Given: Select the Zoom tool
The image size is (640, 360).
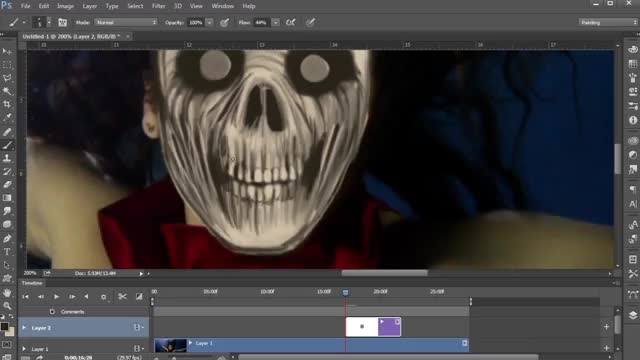Looking at the screenshot, I should (x=7, y=306).
